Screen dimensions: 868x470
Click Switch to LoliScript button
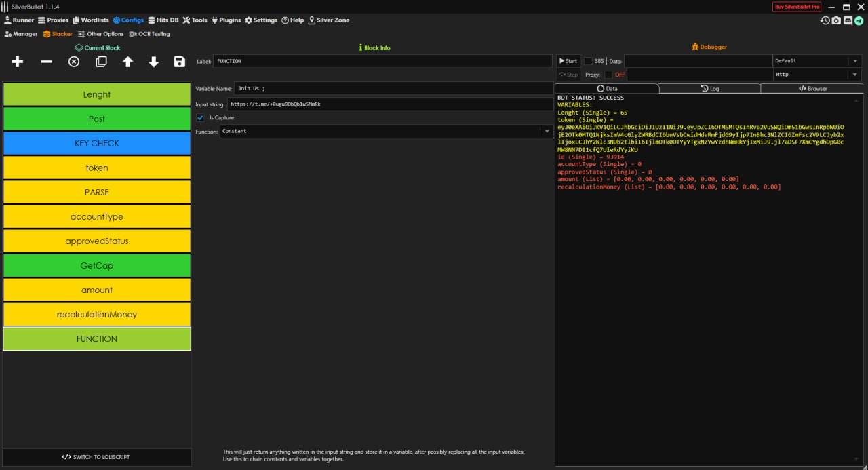point(96,457)
